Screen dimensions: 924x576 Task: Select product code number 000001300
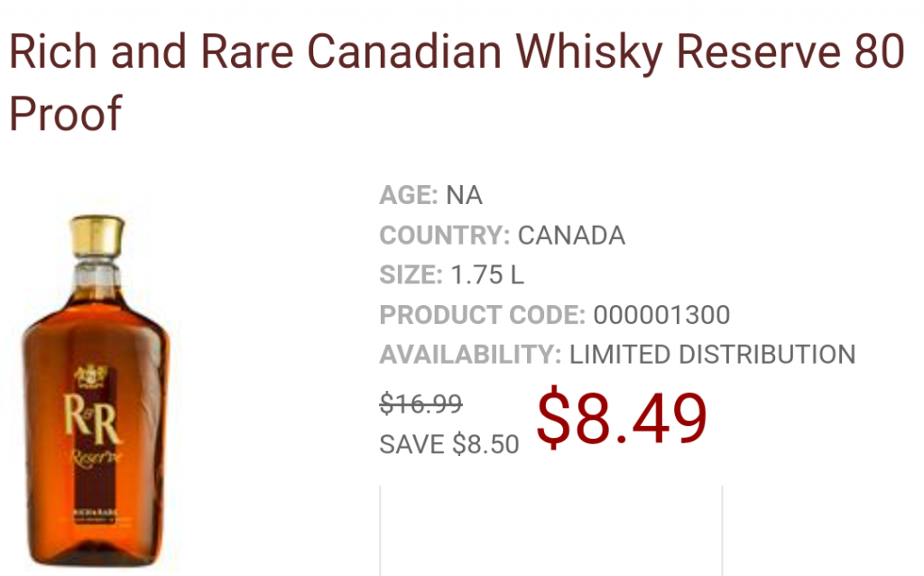[661, 315]
